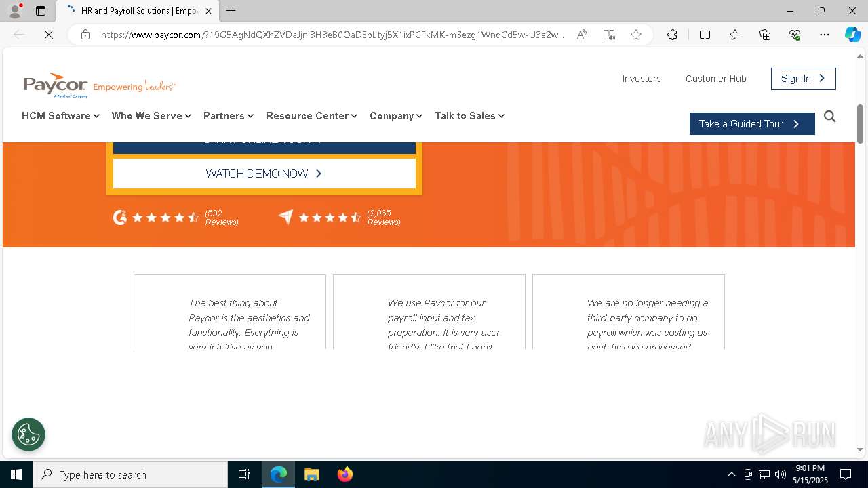Click the browser address bar
This screenshot has width=868, height=488.
pyautogui.click(x=332, y=35)
